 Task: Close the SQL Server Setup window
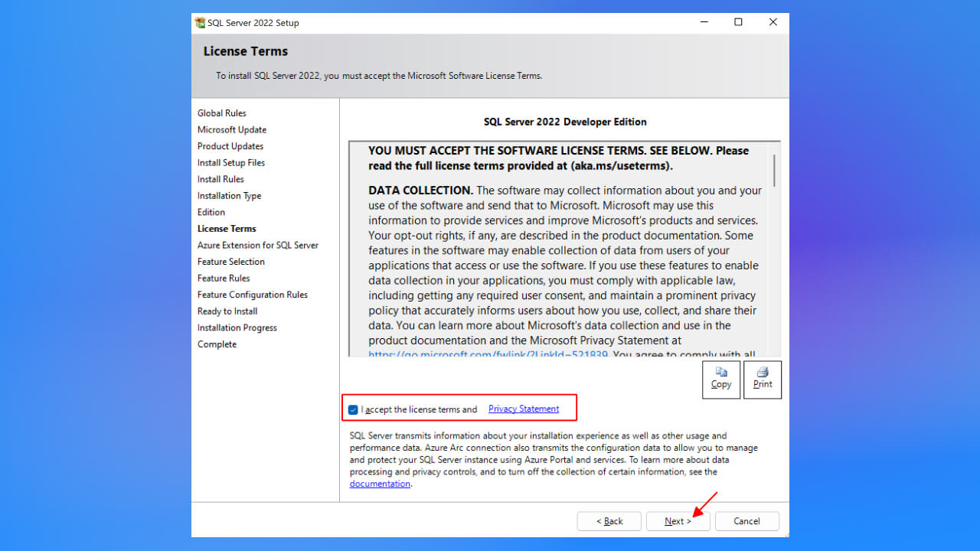(773, 23)
